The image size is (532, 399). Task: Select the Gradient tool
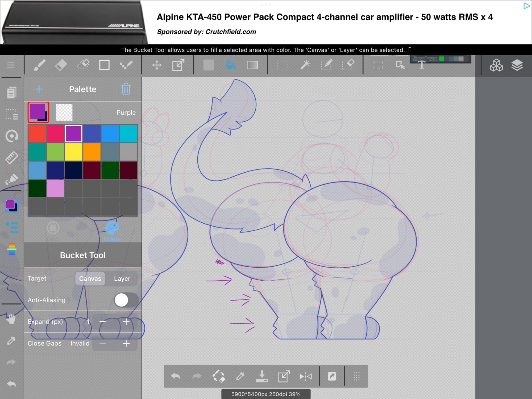tap(252, 65)
